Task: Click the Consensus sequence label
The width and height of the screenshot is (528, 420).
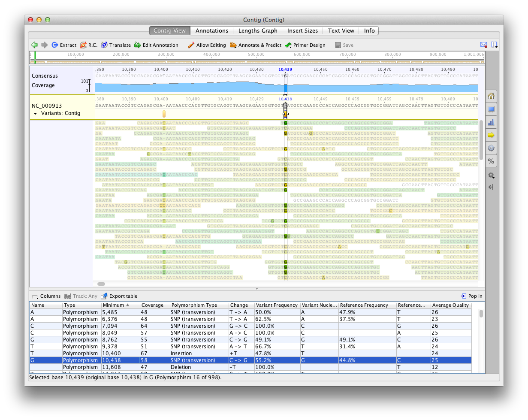Action: [x=45, y=76]
